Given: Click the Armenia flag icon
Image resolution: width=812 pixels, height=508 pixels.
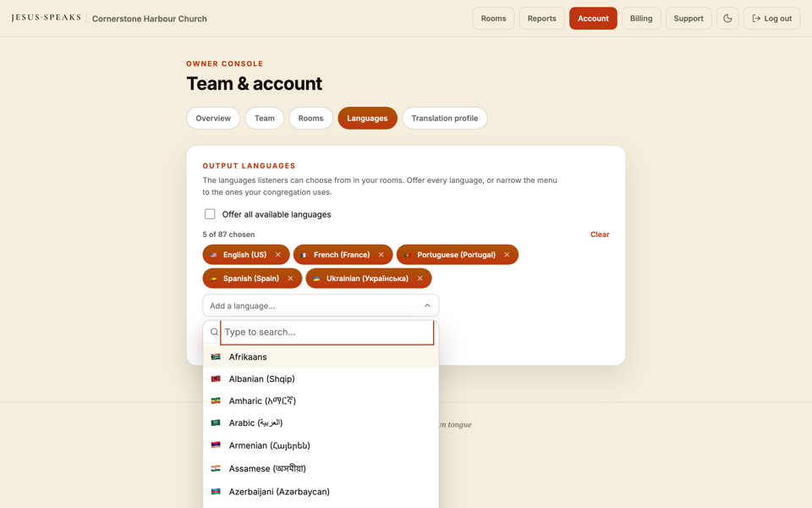Looking at the screenshot, I should pos(216,444).
